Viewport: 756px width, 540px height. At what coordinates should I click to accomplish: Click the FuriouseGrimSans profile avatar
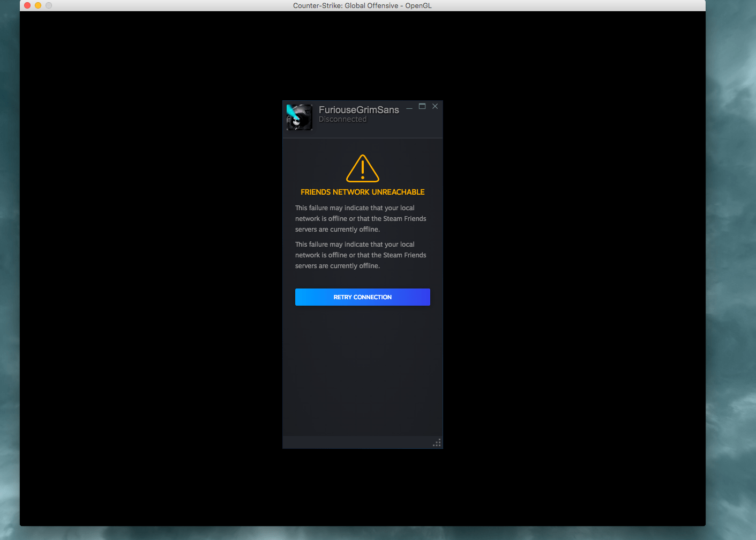pos(300,117)
